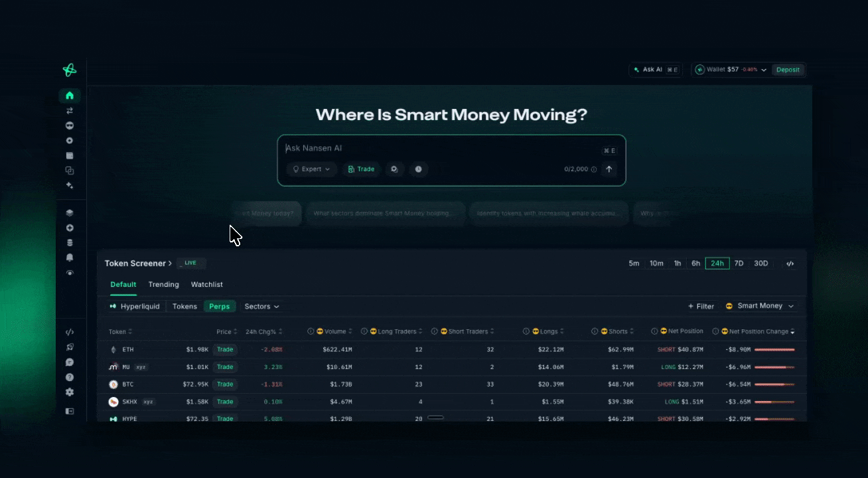Open the swap arrows sidebar icon
The height and width of the screenshot is (478, 868).
tap(70, 111)
